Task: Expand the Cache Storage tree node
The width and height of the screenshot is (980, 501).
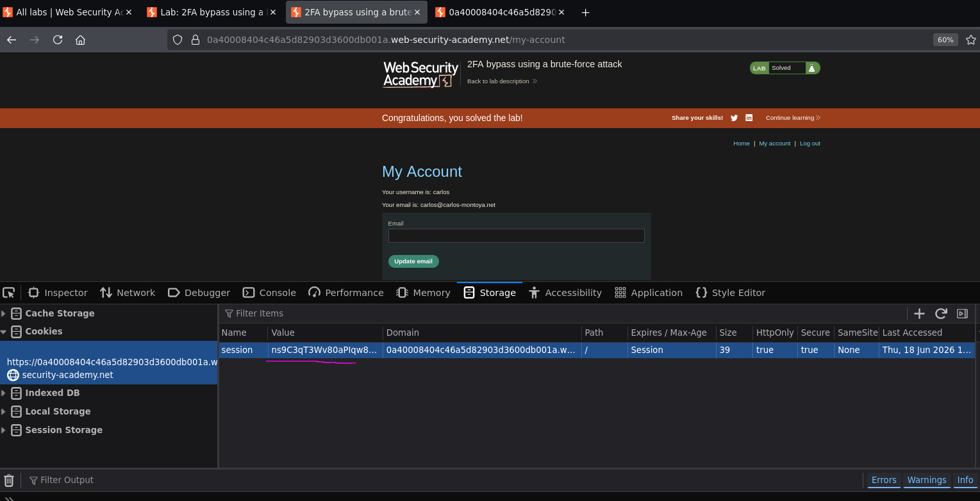Action: pyautogui.click(x=4, y=313)
